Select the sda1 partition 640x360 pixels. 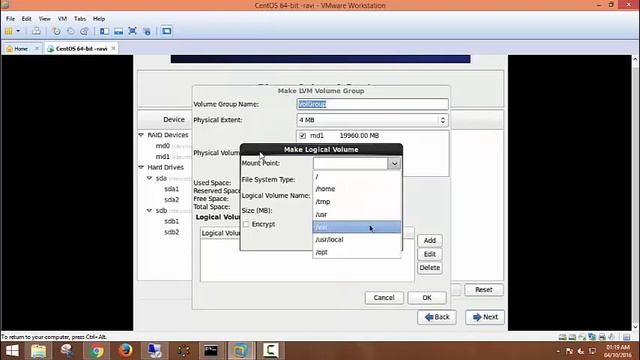click(x=171, y=189)
